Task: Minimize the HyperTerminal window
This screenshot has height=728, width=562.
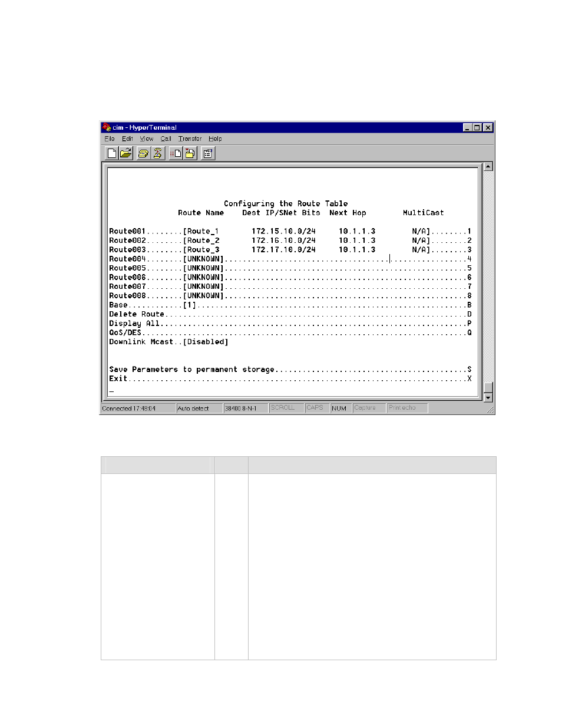Action: (467, 127)
